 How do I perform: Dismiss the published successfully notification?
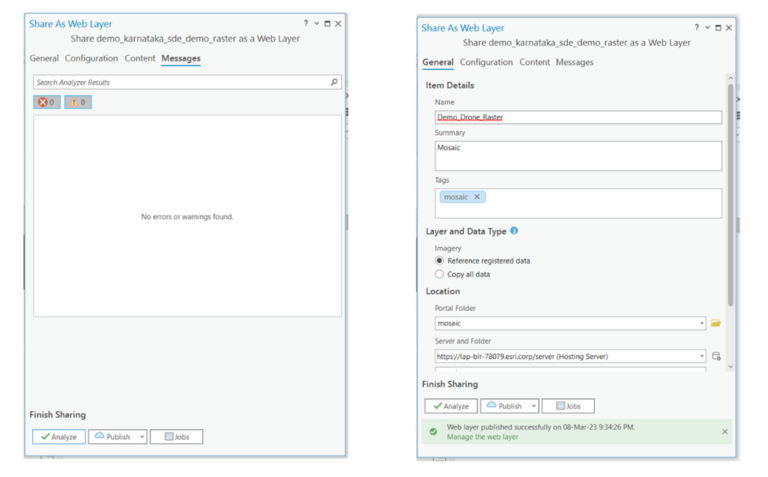[725, 432]
